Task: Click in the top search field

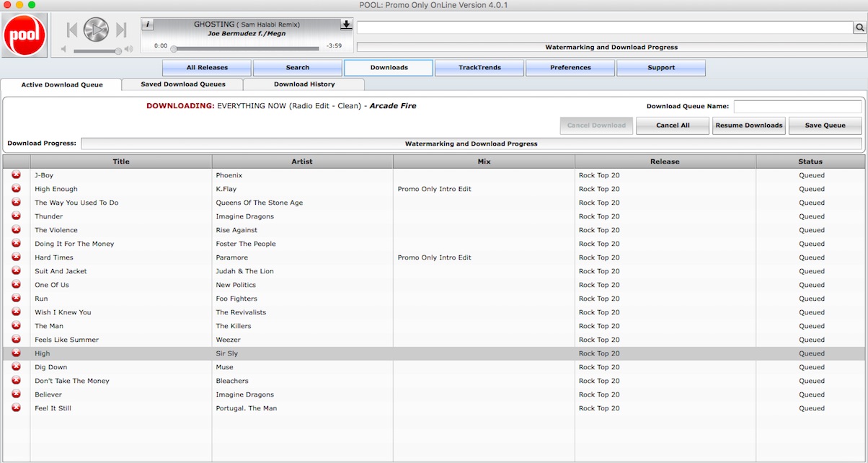Action: tap(606, 27)
